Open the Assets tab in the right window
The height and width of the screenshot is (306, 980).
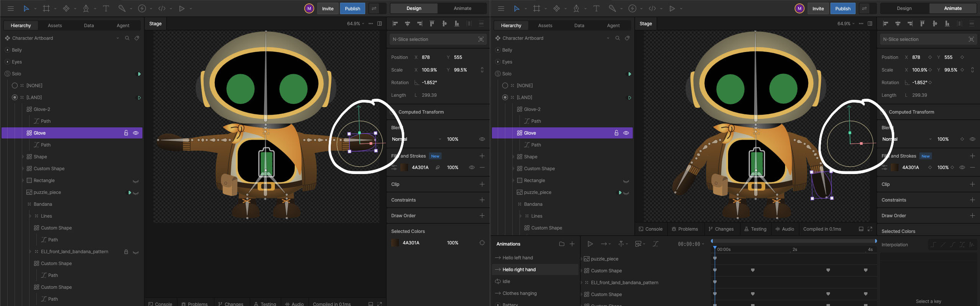pos(545,26)
